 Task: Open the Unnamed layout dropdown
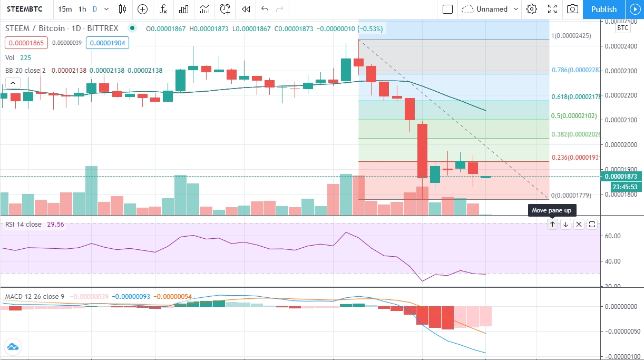tap(490, 9)
